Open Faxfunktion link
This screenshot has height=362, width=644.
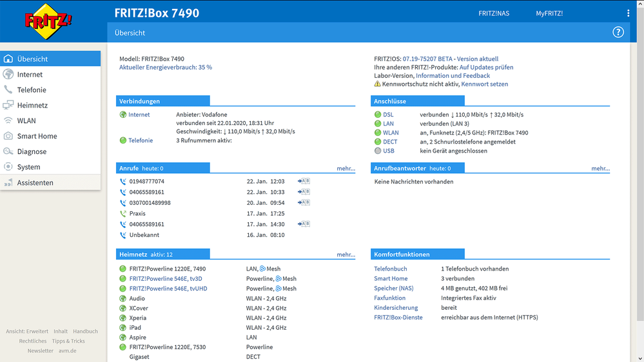point(389,298)
